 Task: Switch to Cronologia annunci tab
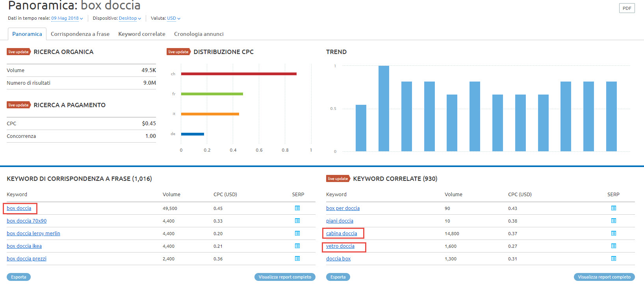[199, 34]
